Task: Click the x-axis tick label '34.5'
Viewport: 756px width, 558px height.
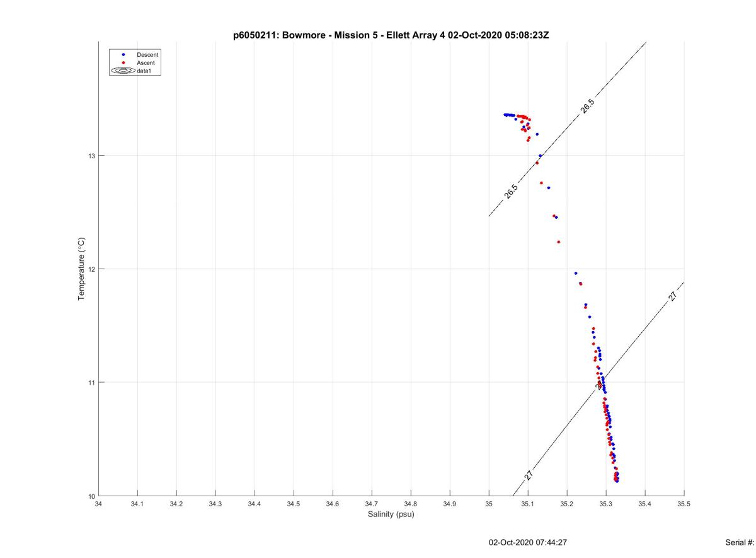Action: coord(294,504)
